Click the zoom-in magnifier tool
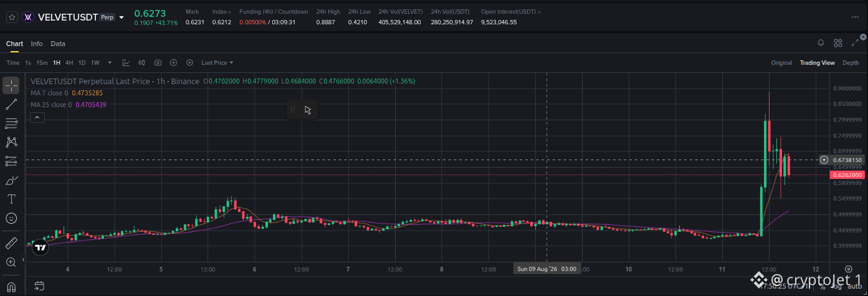 [x=11, y=262]
